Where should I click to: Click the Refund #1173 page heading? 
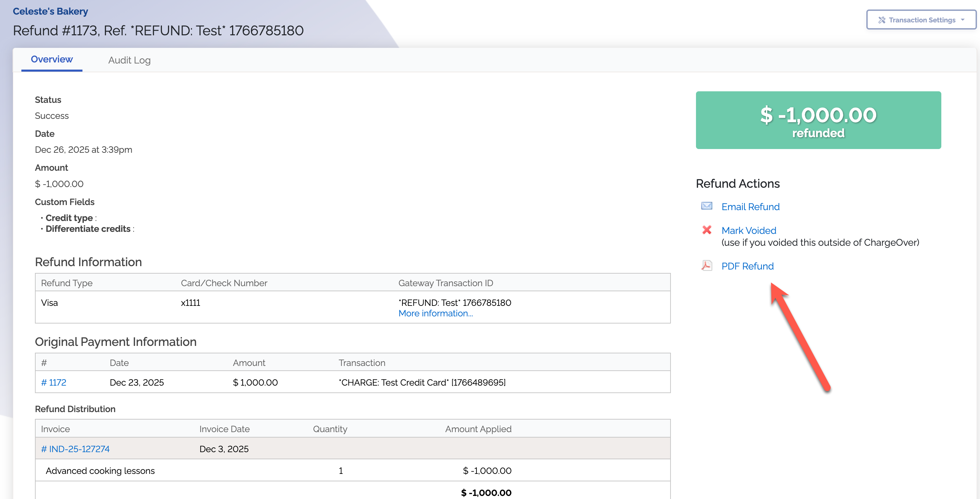point(158,31)
